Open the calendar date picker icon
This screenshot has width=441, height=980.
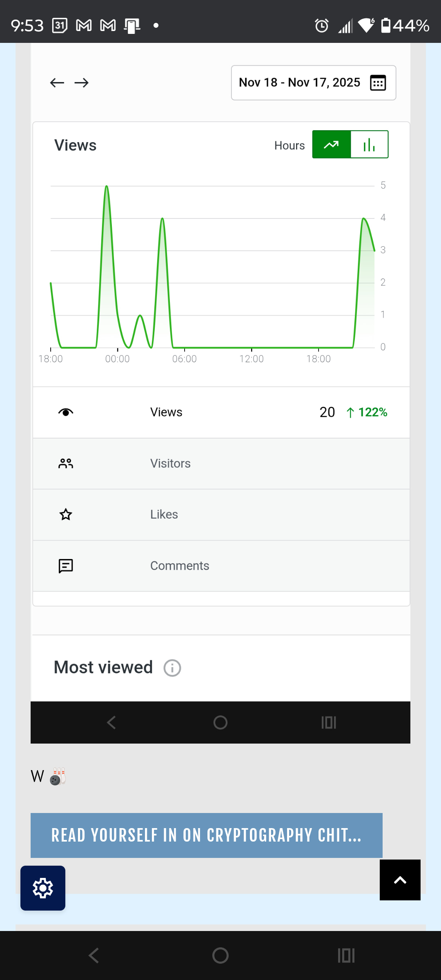[378, 83]
